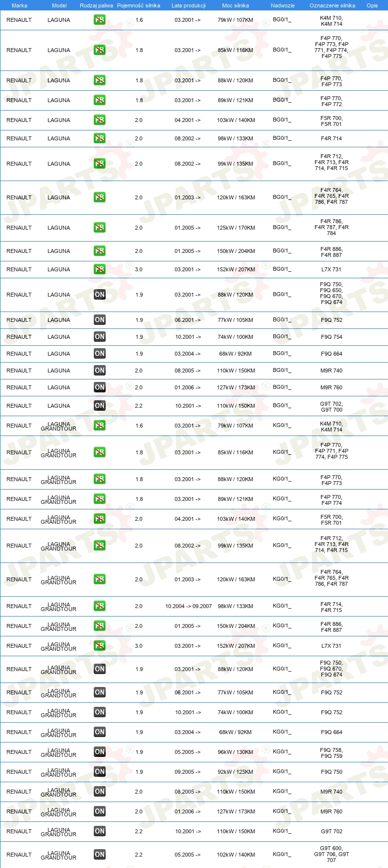The image size is (388, 868).
Task: Click the Marka column header
Action: pos(19,5)
